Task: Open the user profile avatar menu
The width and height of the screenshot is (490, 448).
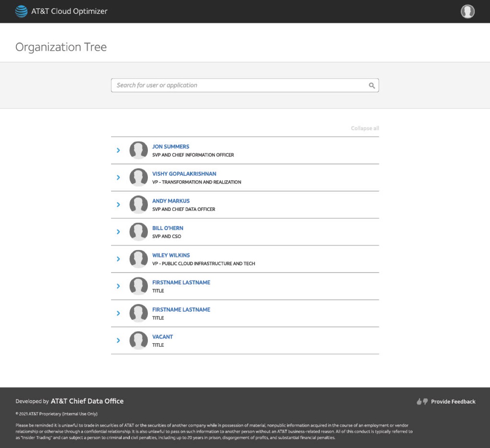Action: (x=468, y=11)
